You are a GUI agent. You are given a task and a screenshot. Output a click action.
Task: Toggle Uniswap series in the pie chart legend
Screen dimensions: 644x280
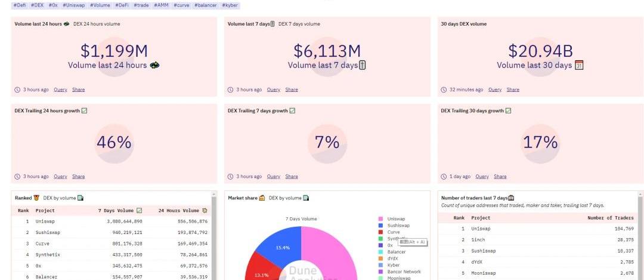397,219
